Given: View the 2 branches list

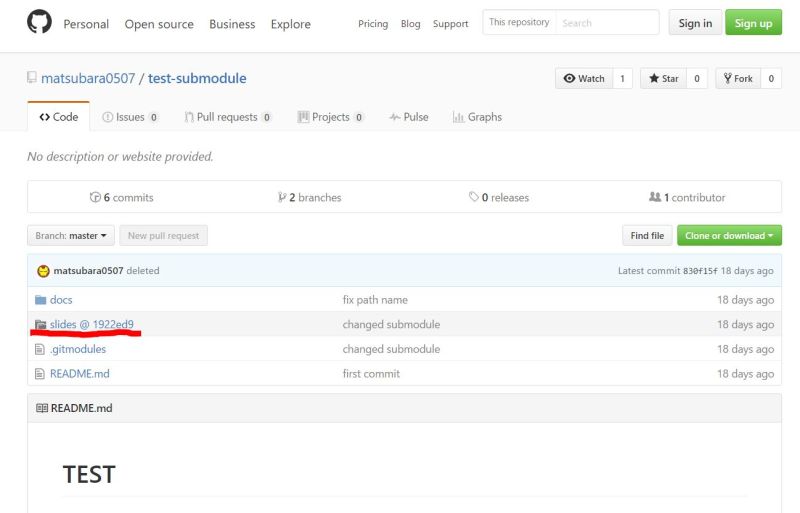Looking at the screenshot, I should (309, 198).
